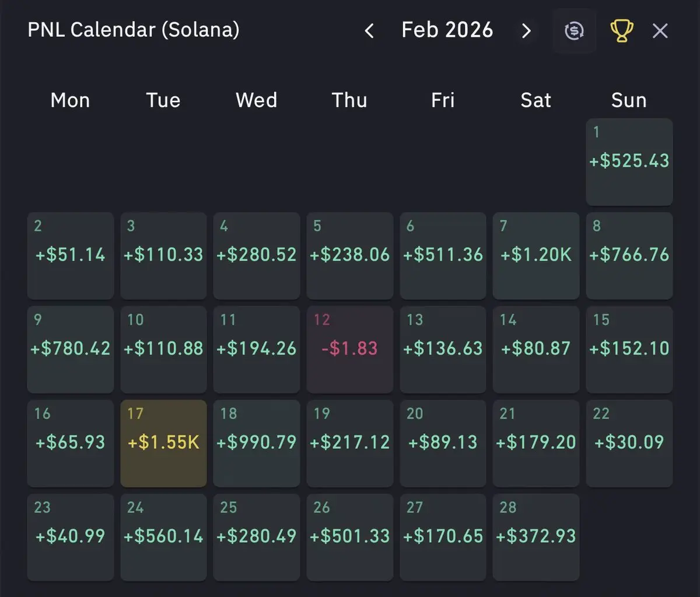Click the Feb 14 cell (+$80.87)

click(x=536, y=349)
